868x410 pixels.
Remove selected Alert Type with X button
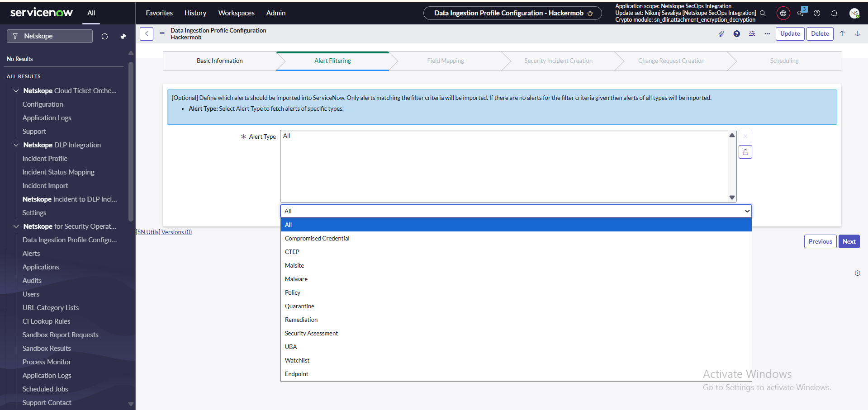(745, 136)
